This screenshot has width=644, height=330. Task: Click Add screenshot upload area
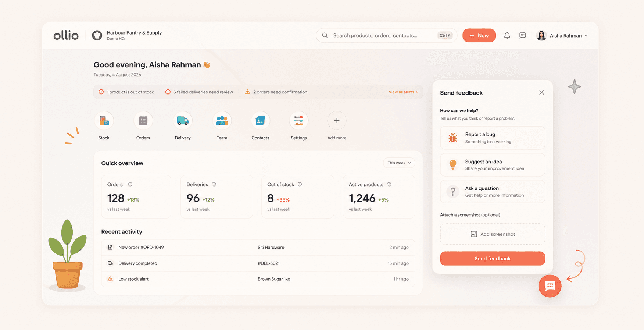[493, 234]
